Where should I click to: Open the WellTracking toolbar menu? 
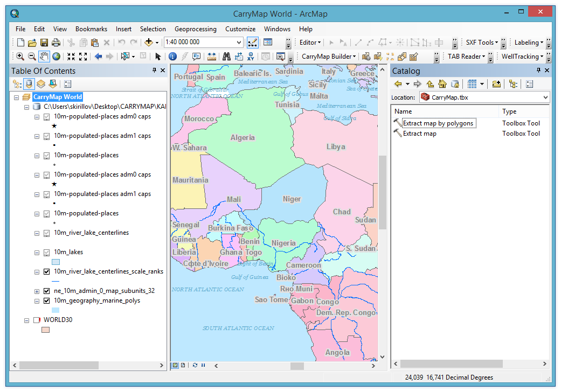[522, 57]
